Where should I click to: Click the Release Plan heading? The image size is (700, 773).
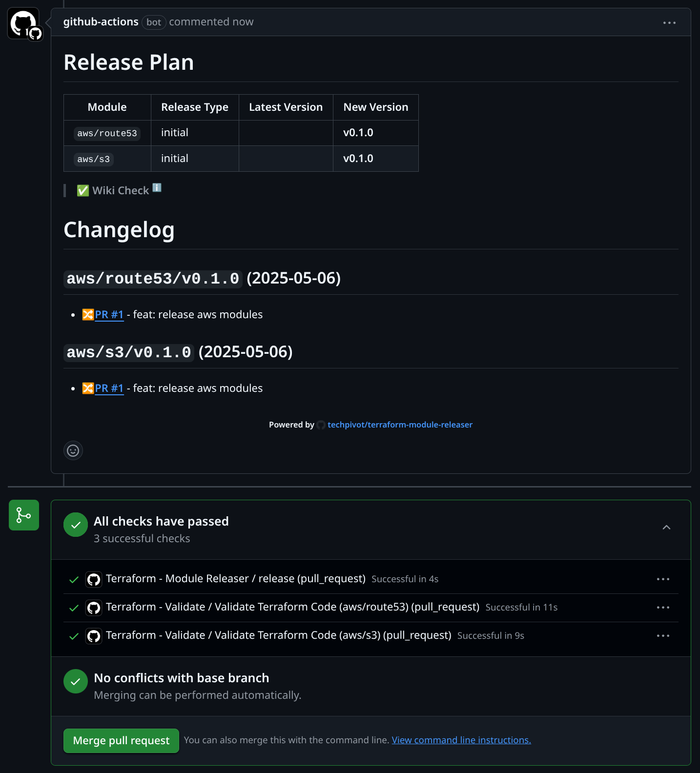[129, 62]
